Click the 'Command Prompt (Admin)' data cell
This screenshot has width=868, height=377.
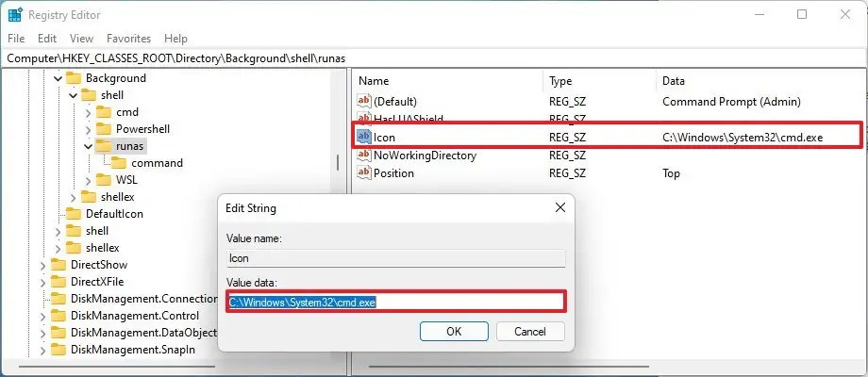pos(731,102)
